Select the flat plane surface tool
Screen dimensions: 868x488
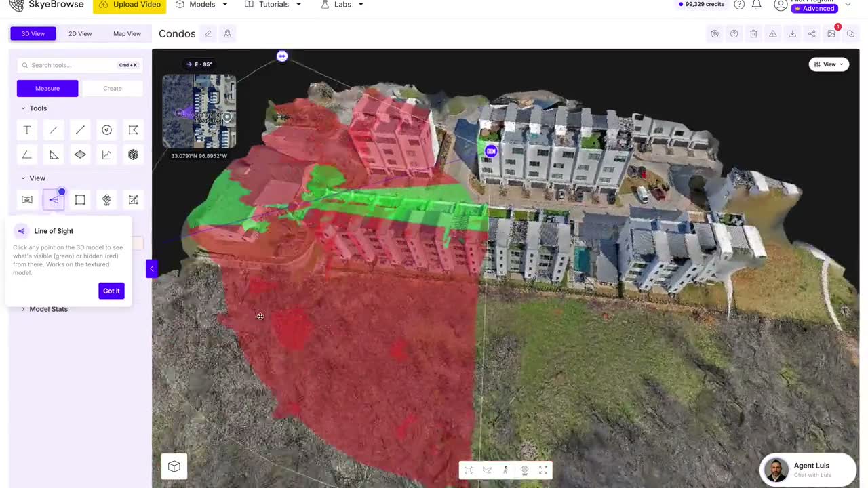pos(80,155)
